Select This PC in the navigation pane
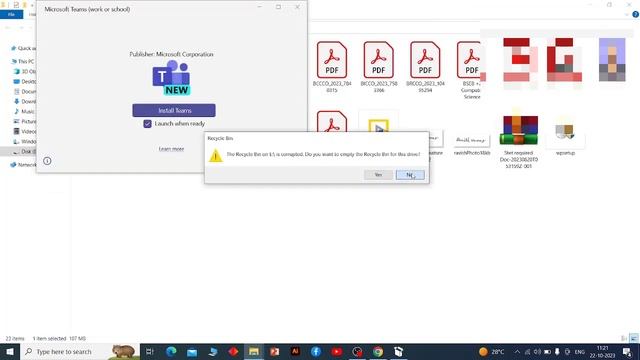The width and height of the screenshot is (640, 360). (23, 61)
